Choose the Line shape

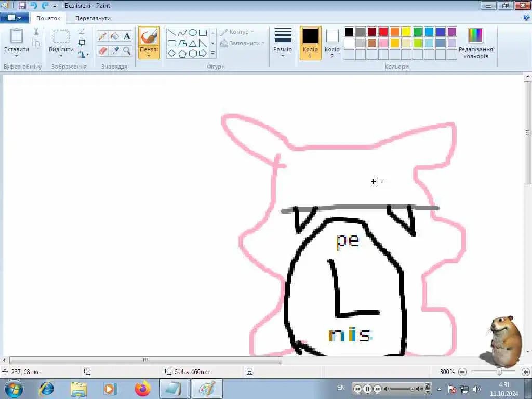171,33
